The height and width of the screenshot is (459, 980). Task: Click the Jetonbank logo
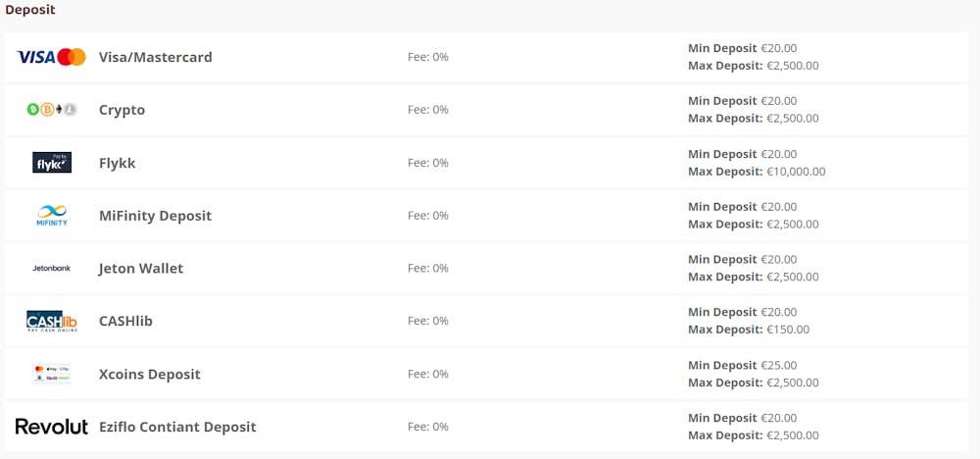[52, 269]
